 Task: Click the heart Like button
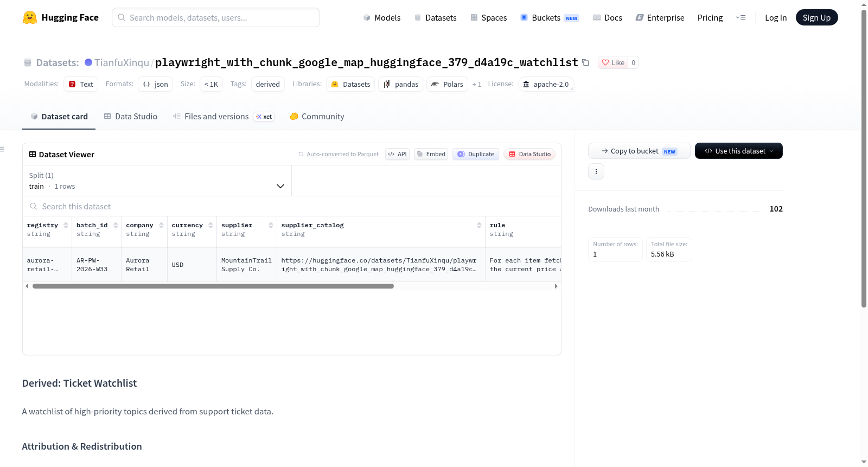point(613,62)
